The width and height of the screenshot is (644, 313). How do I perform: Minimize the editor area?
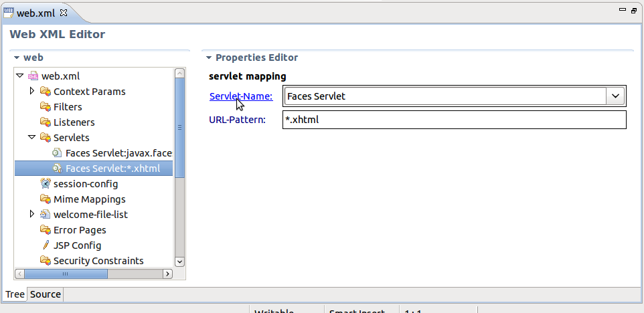(x=622, y=10)
